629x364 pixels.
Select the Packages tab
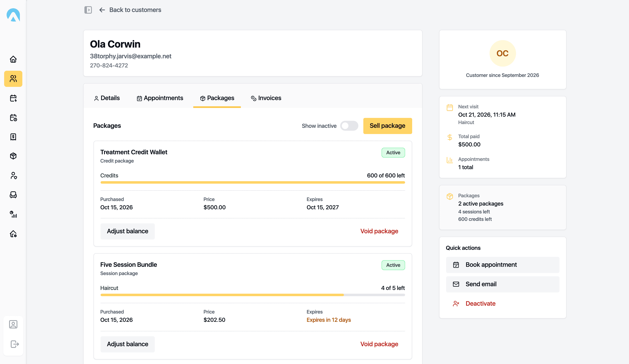click(x=217, y=98)
